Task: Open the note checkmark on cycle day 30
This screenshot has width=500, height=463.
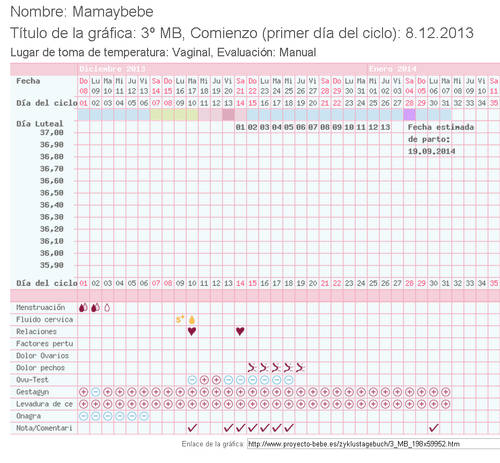Action: (433, 428)
